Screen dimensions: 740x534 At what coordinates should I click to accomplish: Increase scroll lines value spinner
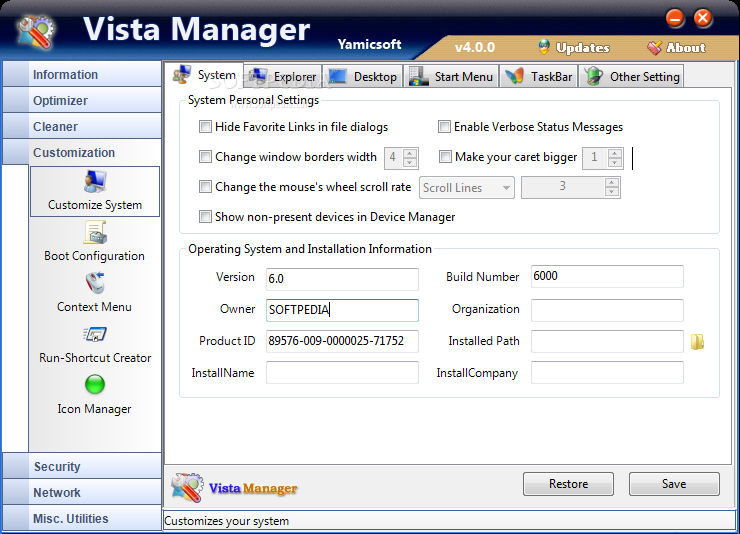coord(612,183)
